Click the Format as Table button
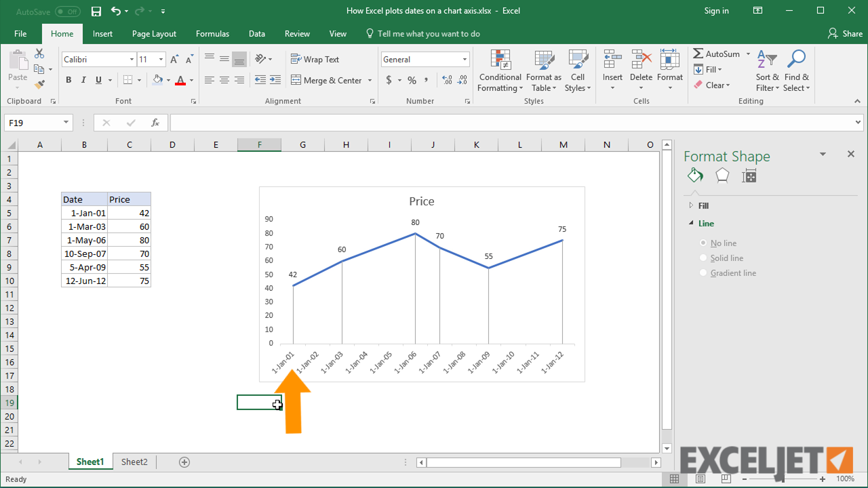Screen dimensions: 868x488 click(x=543, y=71)
